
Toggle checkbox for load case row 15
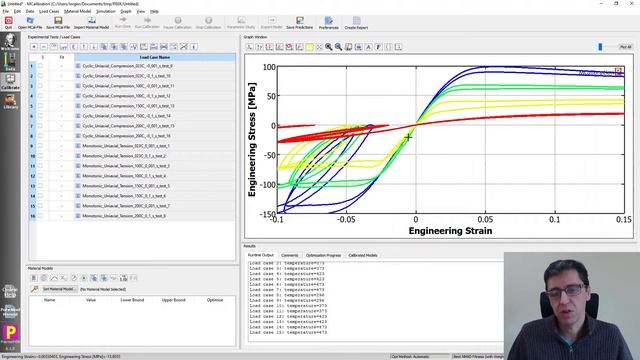pyautogui.click(x=40, y=206)
